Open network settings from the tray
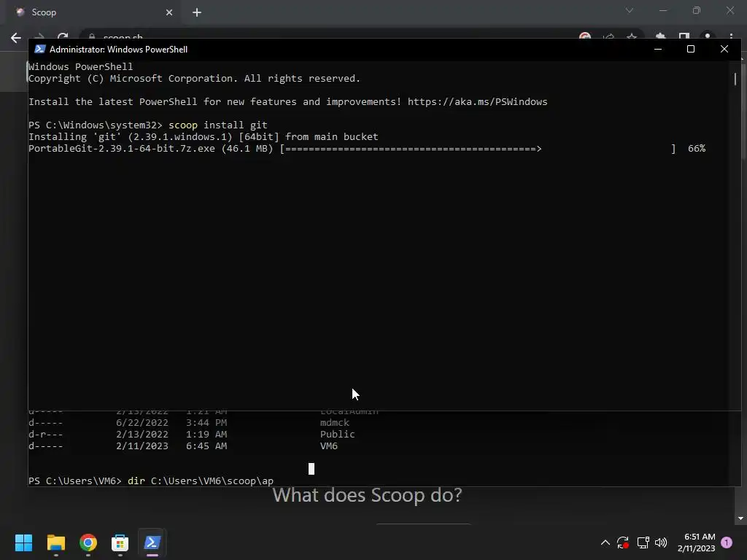 (643, 542)
